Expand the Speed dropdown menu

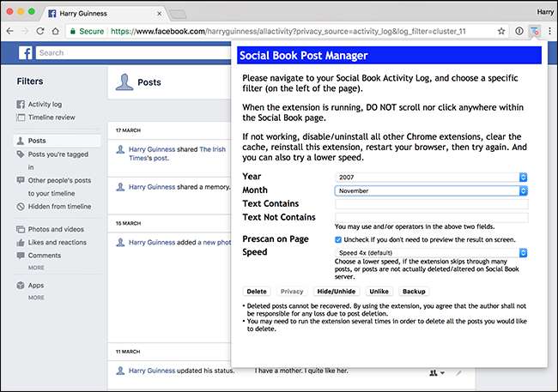coord(431,253)
